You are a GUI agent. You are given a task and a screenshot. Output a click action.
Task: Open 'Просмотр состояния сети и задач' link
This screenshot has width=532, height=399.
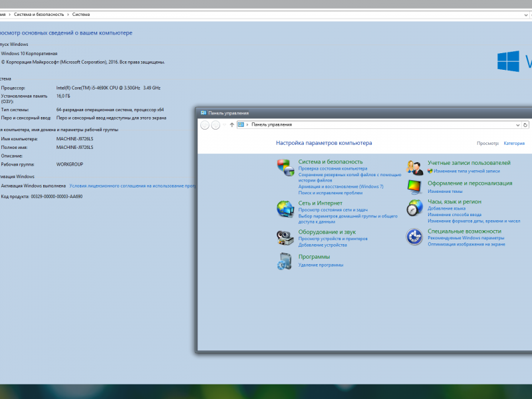point(333,210)
